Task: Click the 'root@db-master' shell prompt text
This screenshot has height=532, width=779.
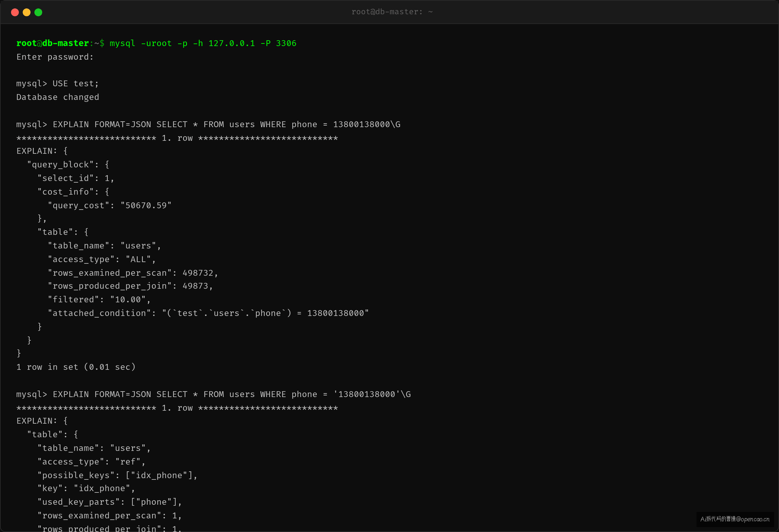Action: coord(53,43)
